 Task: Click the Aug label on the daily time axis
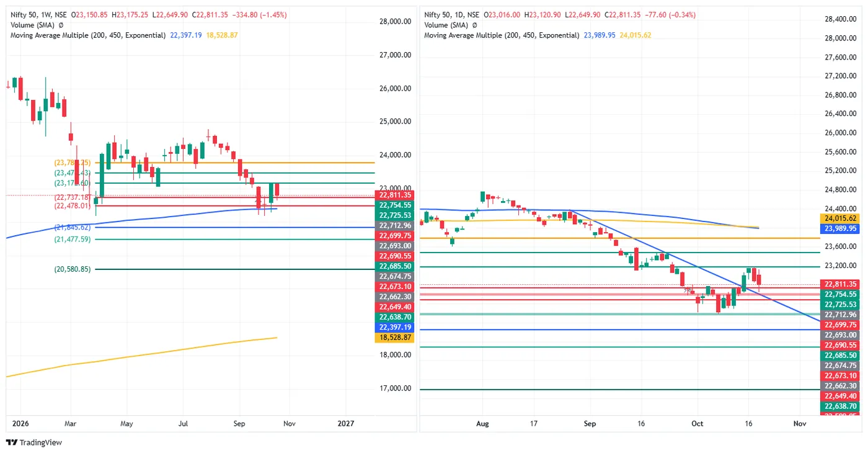[482, 424]
